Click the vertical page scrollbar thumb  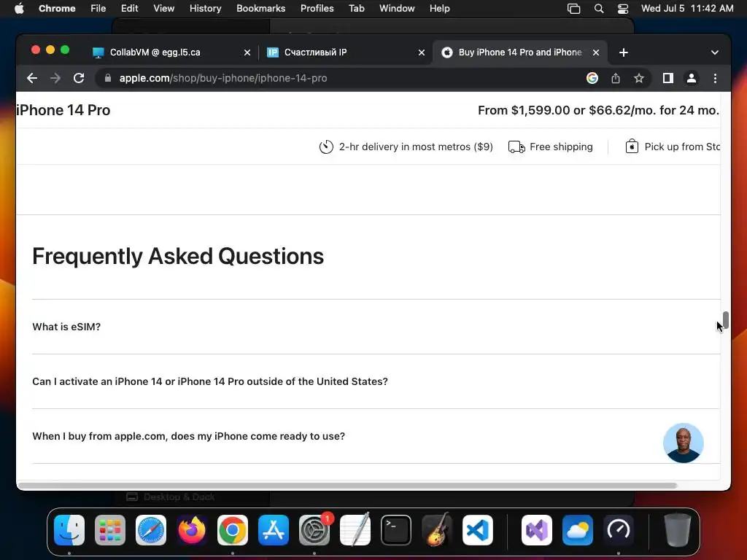click(726, 321)
